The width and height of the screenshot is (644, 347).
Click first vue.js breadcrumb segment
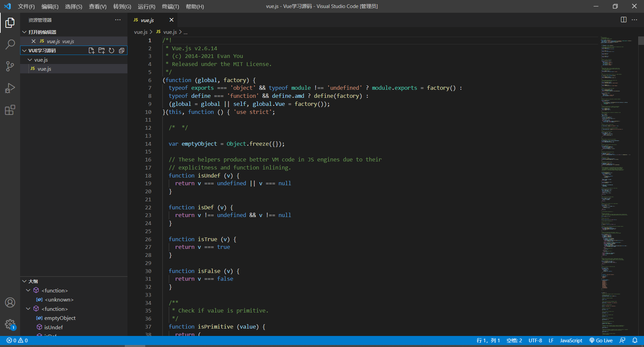[141, 32]
